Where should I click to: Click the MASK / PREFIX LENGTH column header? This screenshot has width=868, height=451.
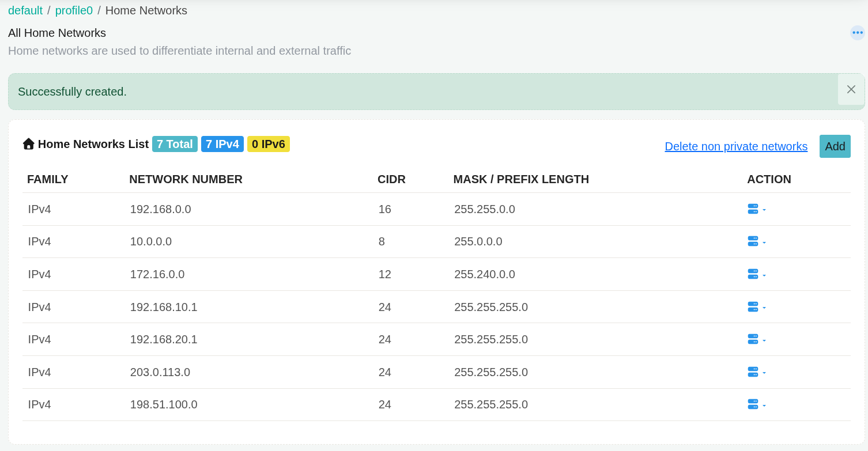pos(521,179)
